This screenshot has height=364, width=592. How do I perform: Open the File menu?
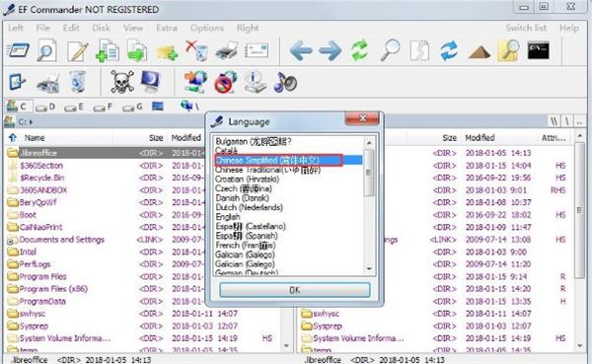point(43,28)
